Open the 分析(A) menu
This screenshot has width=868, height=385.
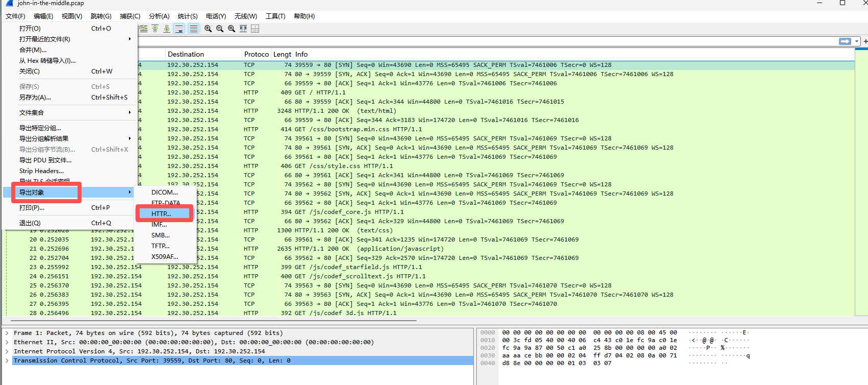coord(159,16)
